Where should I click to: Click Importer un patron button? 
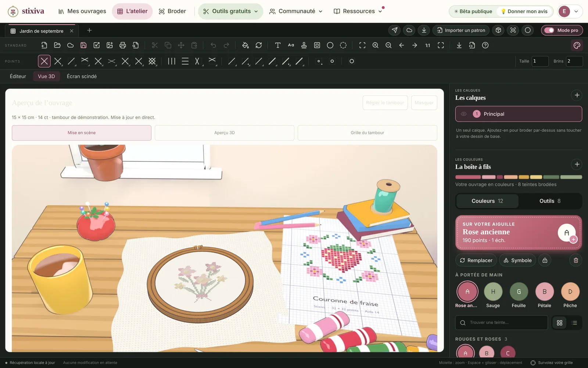coord(461,30)
